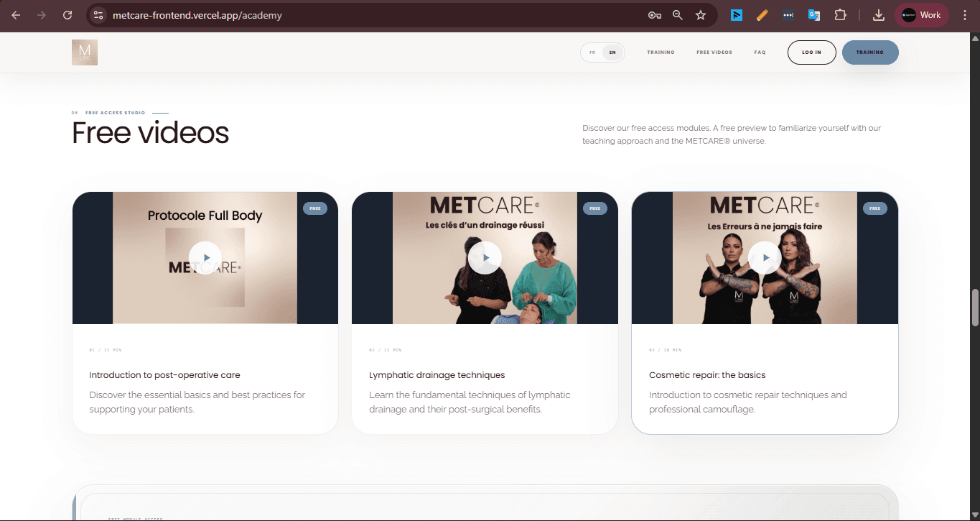Click 'Introduction to cosmetic repair techniques' description
Viewport: 980px width, 521px height.
(748, 402)
